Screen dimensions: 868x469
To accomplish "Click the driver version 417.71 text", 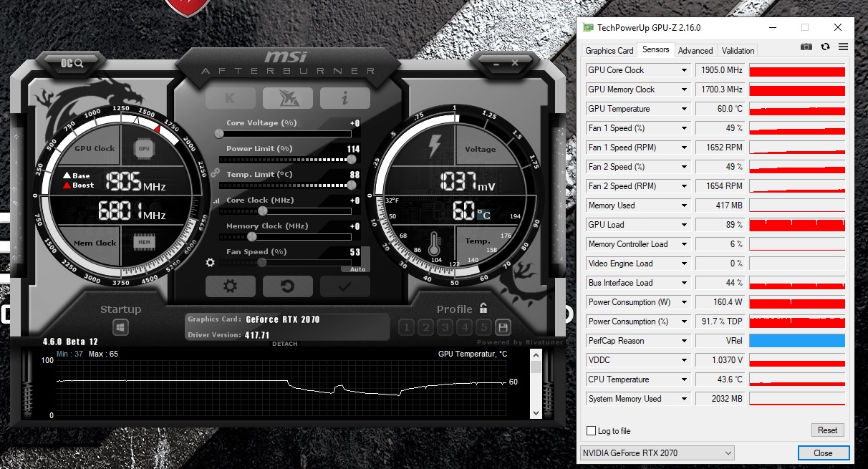I will pyautogui.click(x=257, y=334).
